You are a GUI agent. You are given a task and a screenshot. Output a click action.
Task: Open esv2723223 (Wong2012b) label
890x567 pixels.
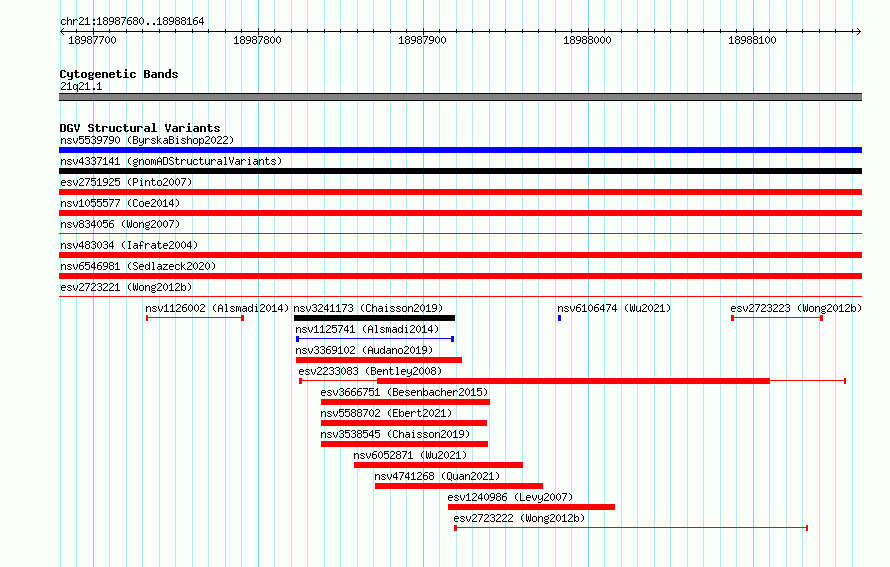(x=796, y=308)
